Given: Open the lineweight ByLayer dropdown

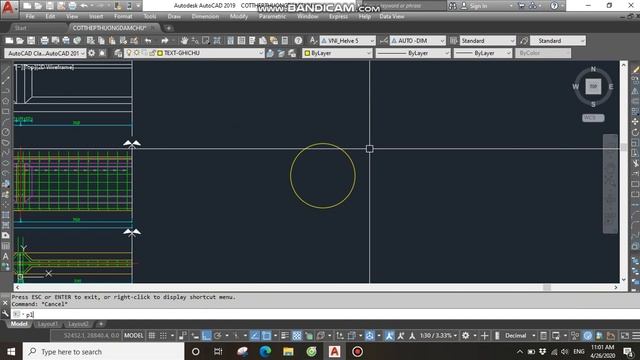Looking at the screenshot, I should 483,53.
